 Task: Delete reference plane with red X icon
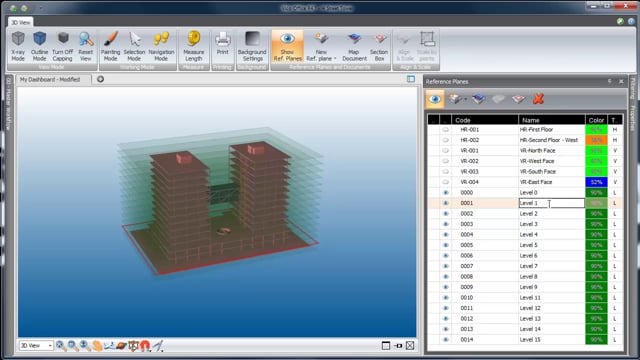click(538, 99)
